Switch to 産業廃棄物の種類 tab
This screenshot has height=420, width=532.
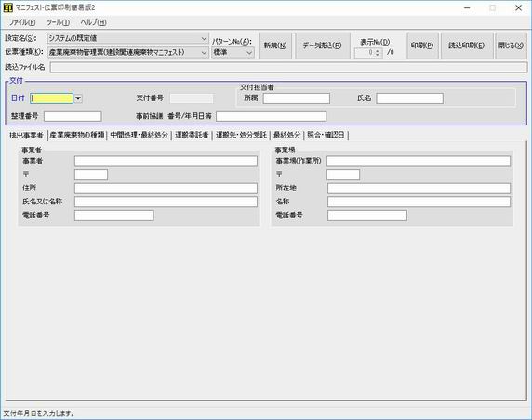77,135
